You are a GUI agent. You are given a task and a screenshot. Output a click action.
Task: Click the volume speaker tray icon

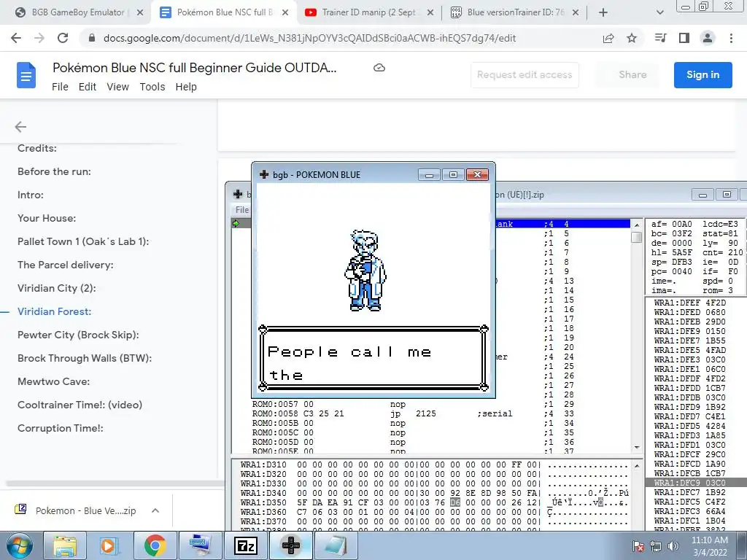point(673,545)
